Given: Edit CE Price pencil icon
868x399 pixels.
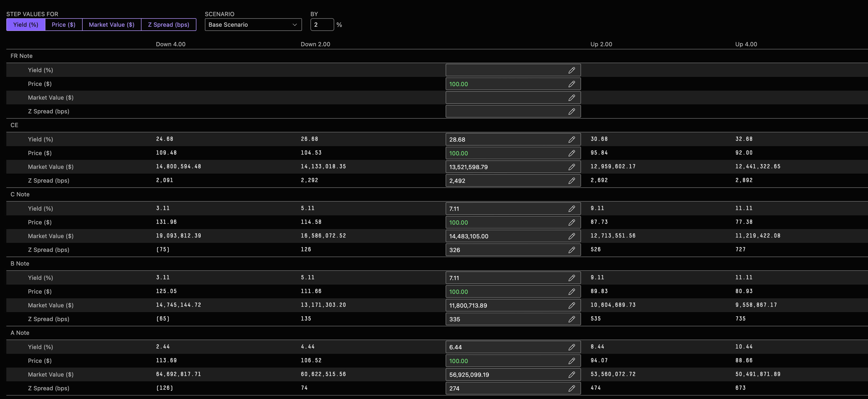Looking at the screenshot, I should [572, 153].
